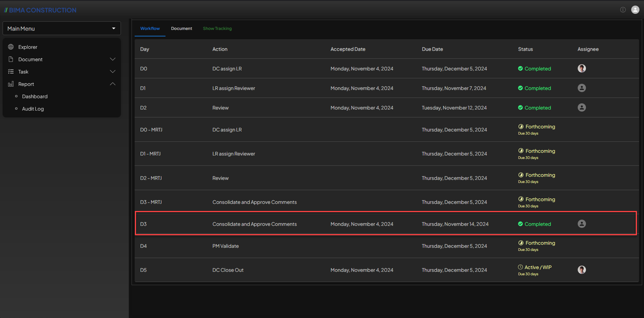Click the Show Tracking link
The width and height of the screenshot is (644, 318).
(217, 29)
